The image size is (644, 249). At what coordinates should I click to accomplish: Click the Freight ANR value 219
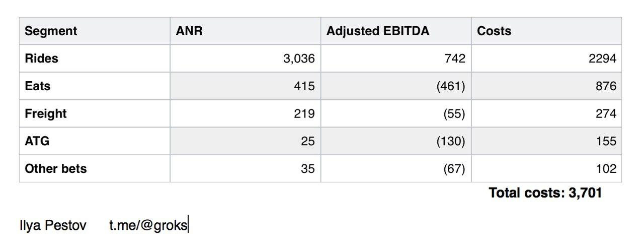coord(304,114)
